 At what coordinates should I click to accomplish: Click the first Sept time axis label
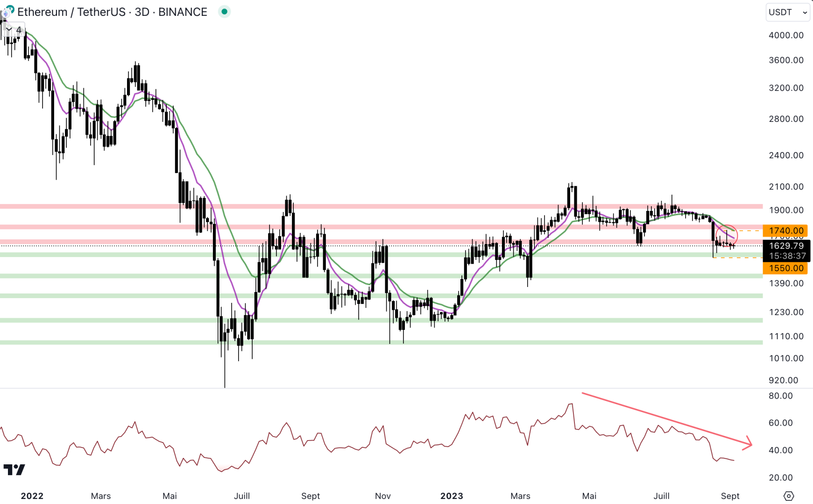(x=311, y=496)
